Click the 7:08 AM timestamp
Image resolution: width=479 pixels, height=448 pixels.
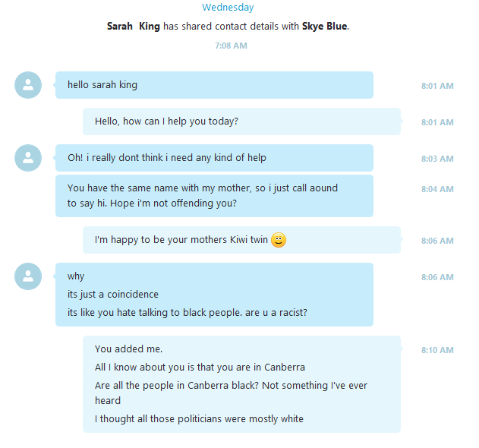pyautogui.click(x=231, y=46)
